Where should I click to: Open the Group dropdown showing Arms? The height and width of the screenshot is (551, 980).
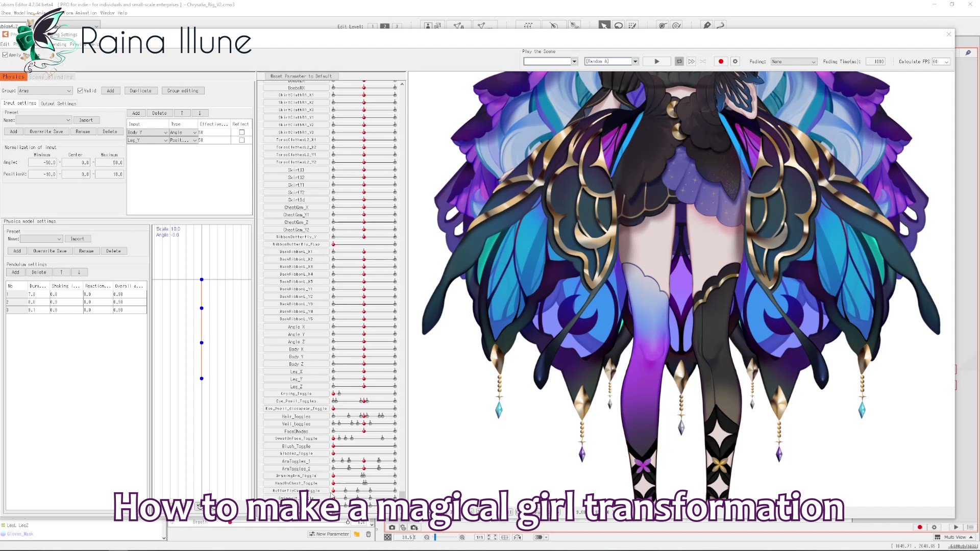(x=45, y=91)
